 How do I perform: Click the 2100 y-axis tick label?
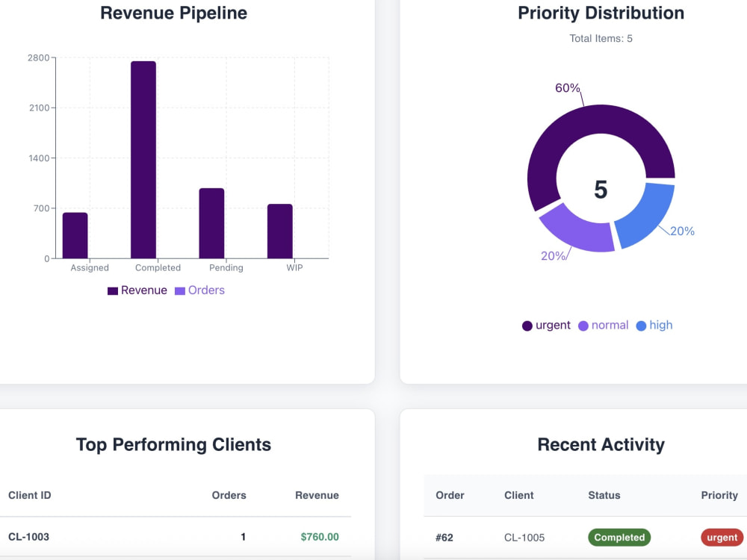(x=39, y=108)
